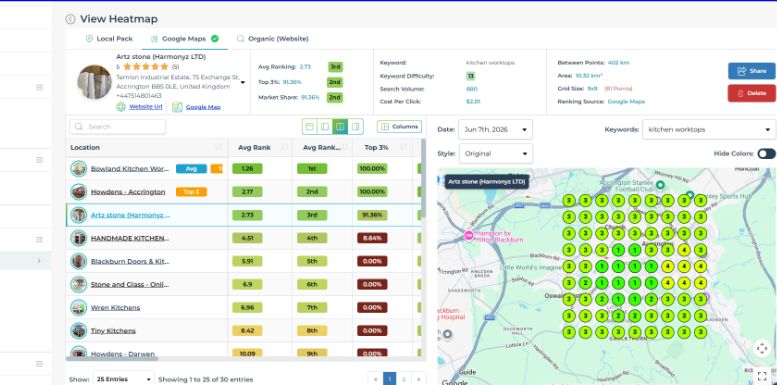
Task: Expand the highlighted sidebar item chevron
Action: tap(39, 261)
